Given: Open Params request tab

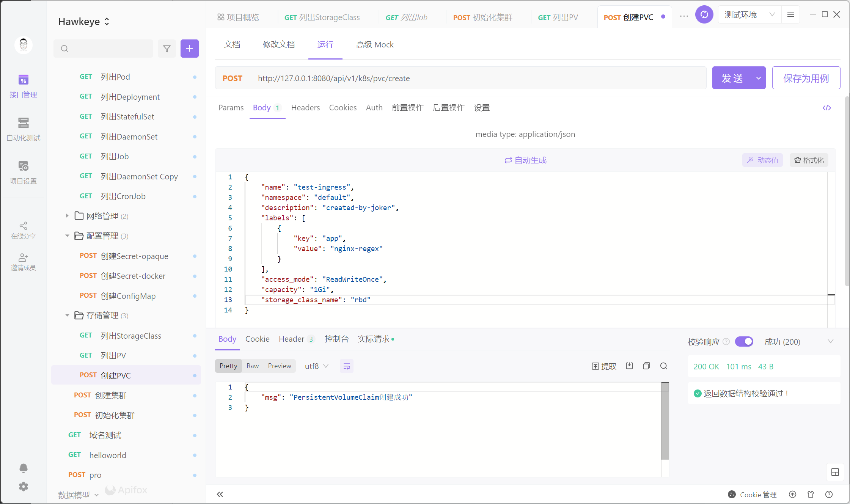Looking at the screenshot, I should pyautogui.click(x=231, y=108).
